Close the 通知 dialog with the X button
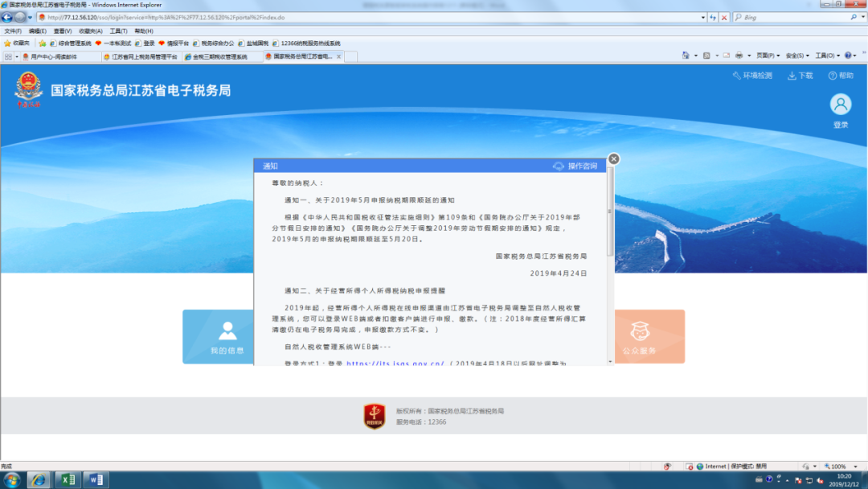Image resolution: width=868 pixels, height=489 pixels. click(613, 159)
